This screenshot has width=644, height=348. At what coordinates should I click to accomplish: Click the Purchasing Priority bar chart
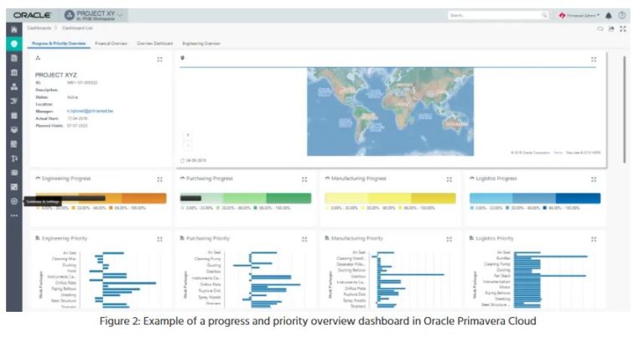tap(246, 279)
